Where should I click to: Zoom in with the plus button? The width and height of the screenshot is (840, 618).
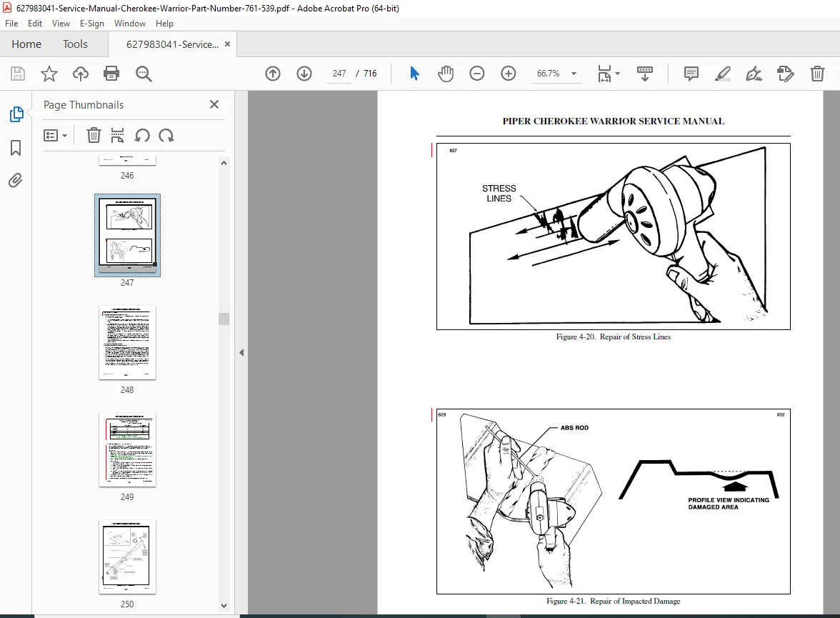[509, 74]
